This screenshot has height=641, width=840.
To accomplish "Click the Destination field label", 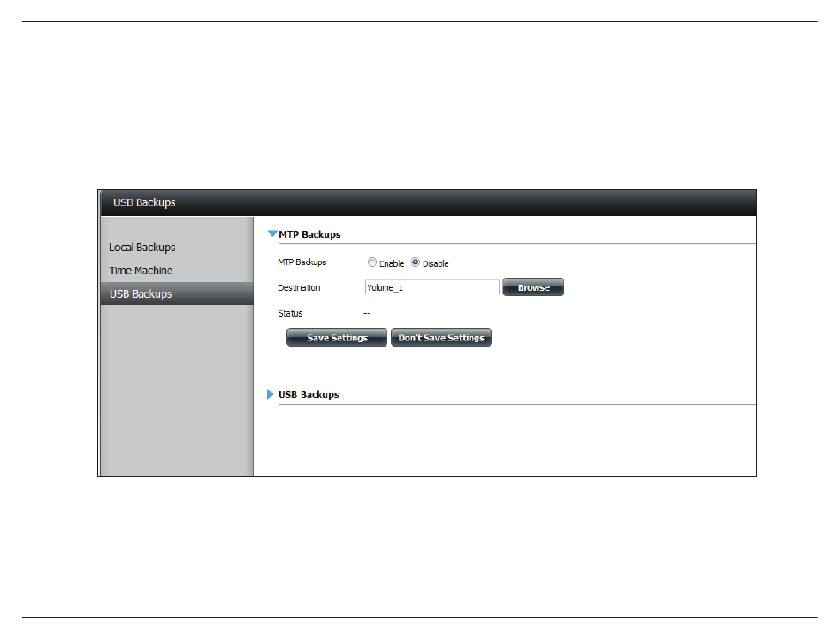I will coord(299,288).
